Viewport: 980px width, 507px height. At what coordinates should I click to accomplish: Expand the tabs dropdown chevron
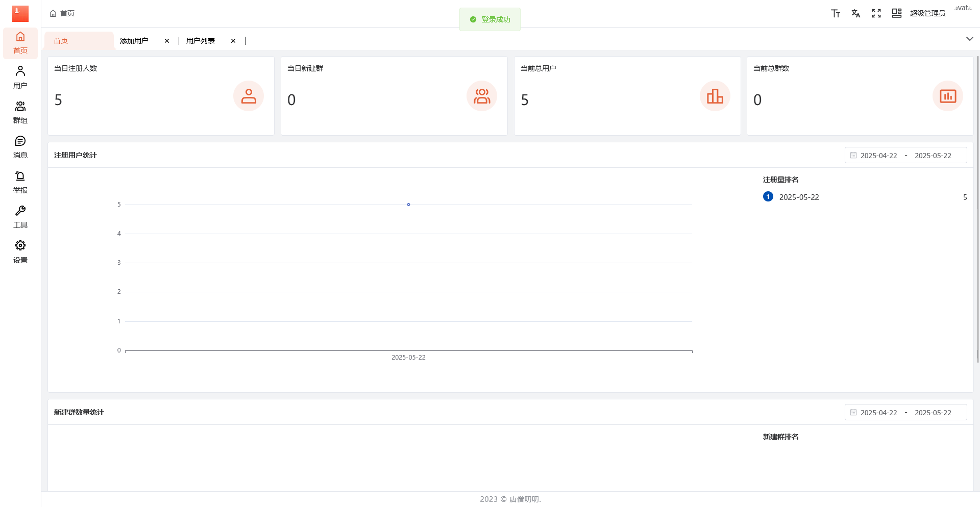click(x=969, y=39)
